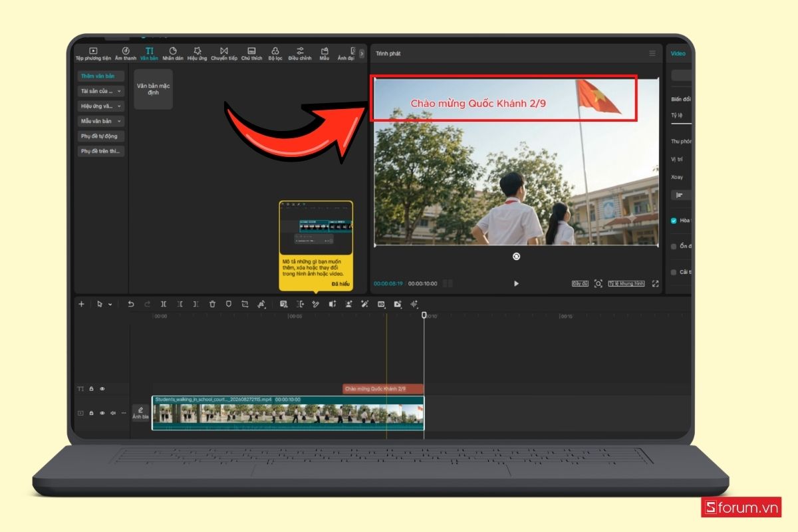Open the Mẫu templates tab
Image resolution: width=798 pixels, height=532 pixels.
325,54
